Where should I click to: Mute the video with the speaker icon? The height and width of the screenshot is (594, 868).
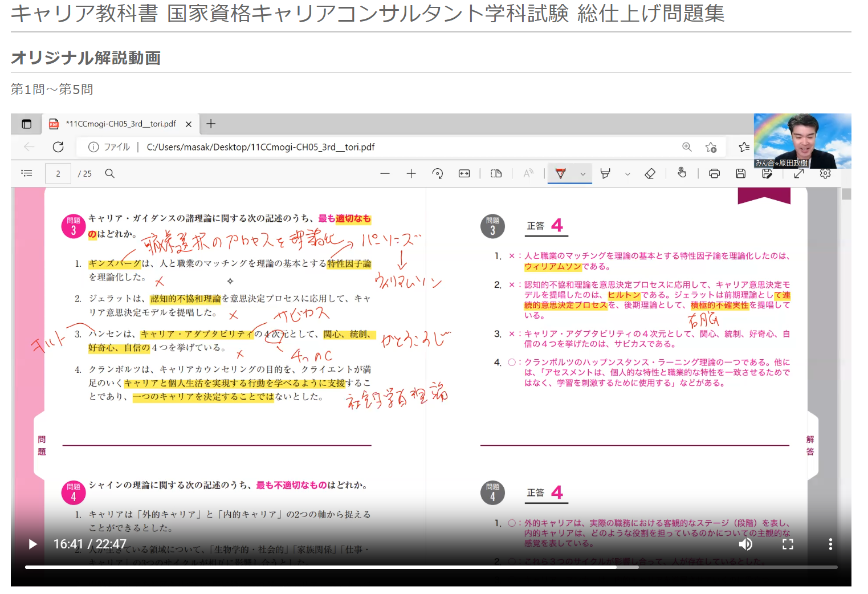[x=745, y=544]
